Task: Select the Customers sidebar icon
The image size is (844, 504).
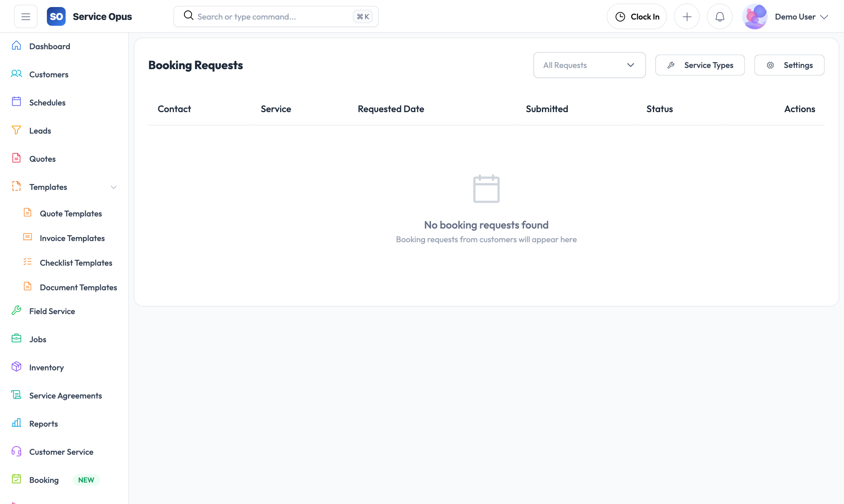Action: [16, 74]
